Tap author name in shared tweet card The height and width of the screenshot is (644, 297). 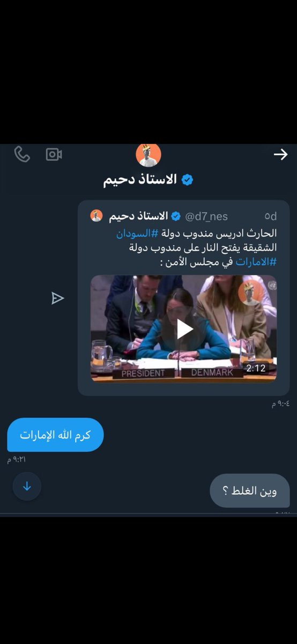[x=138, y=216]
